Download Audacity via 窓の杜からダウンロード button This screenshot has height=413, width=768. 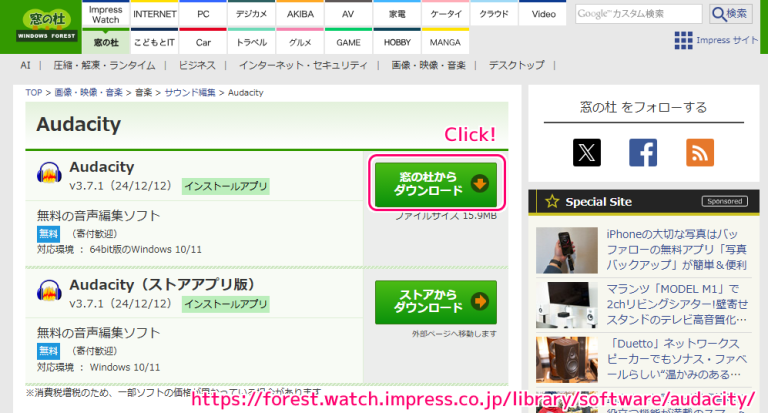click(x=436, y=183)
